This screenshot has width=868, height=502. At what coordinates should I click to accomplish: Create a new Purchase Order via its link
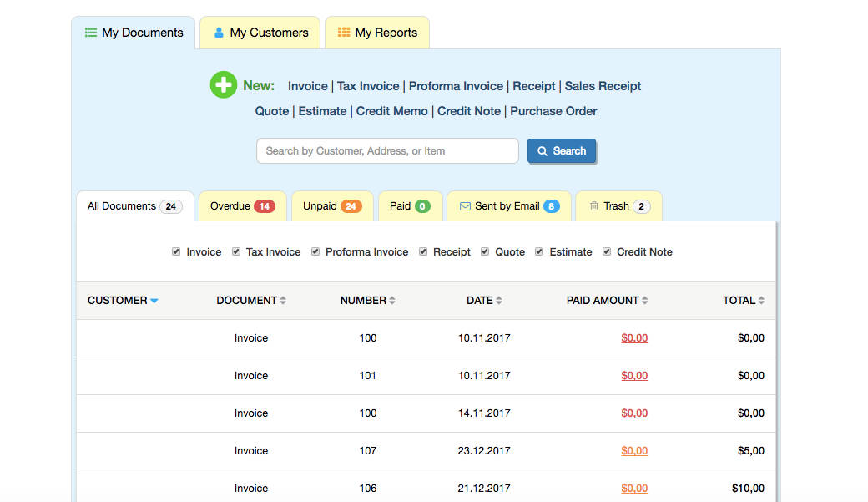coord(553,110)
